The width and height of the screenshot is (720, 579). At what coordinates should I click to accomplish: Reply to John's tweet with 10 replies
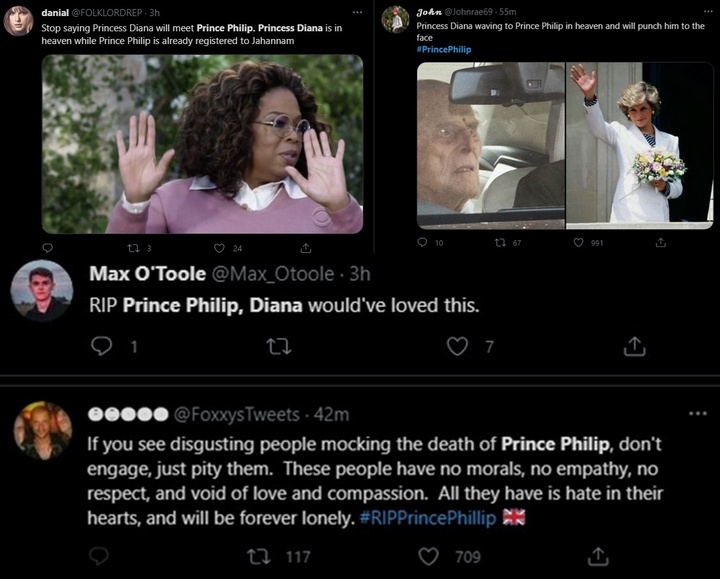[423, 242]
